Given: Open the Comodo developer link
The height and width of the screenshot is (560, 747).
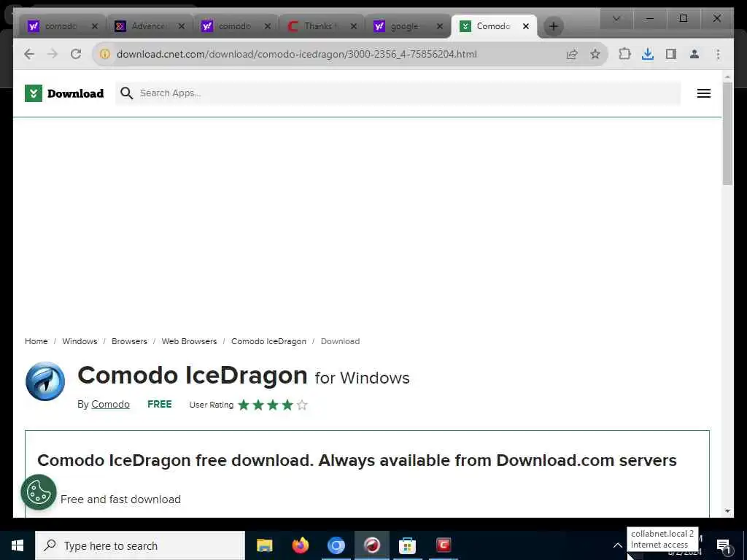Looking at the screenshot, I should click(x=111, y=404).
